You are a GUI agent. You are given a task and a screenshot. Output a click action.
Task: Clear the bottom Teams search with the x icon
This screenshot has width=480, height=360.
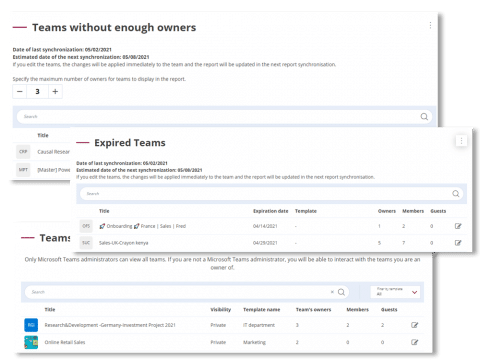[332, 292]
